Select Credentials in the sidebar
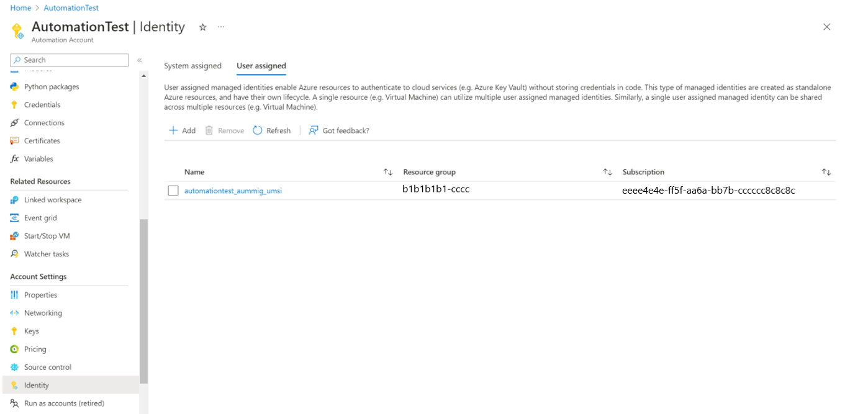 click(42, 104)
